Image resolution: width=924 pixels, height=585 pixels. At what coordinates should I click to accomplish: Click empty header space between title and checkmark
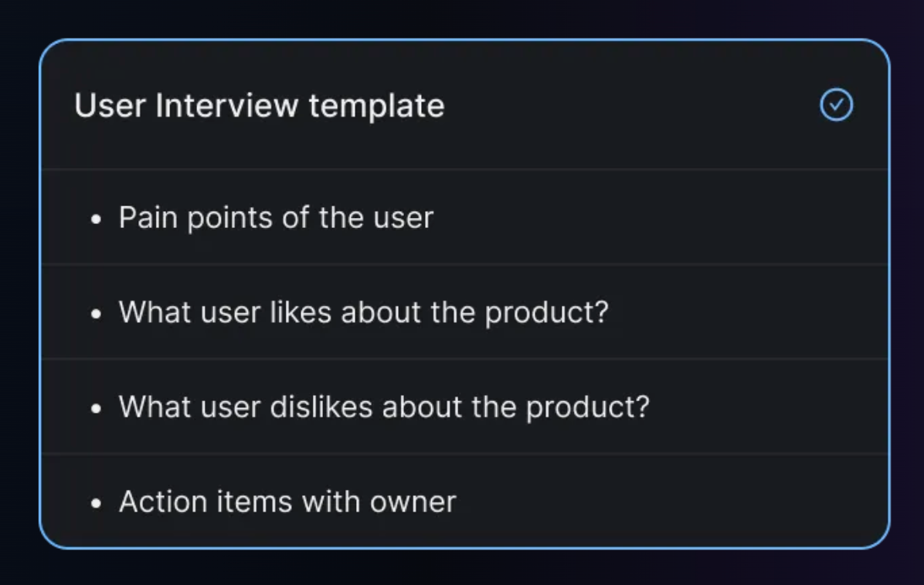pos(630,106)
